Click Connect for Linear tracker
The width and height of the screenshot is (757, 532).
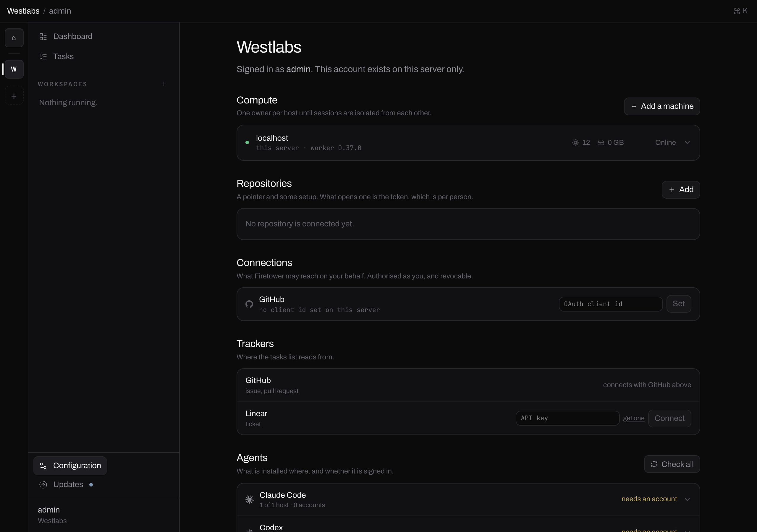coord(669,418)
